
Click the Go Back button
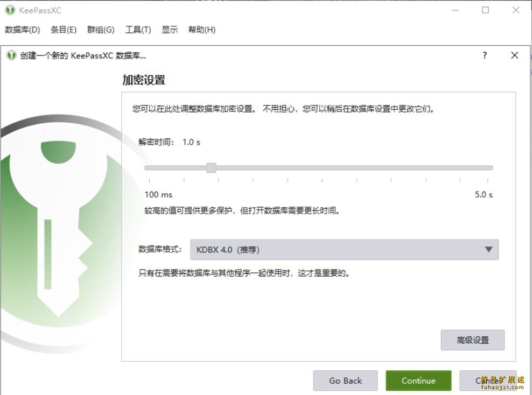[x=345, y=381]
